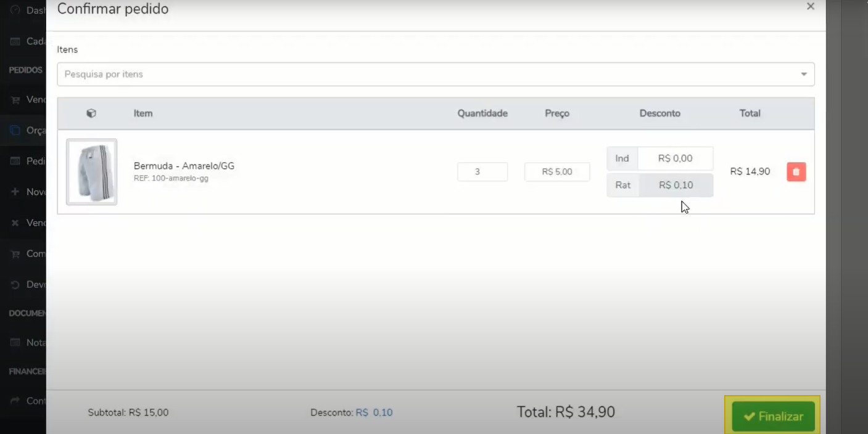Viewport: 868px width, 434px height.
Task: Click the Item column header
Action: click(143, 113)
